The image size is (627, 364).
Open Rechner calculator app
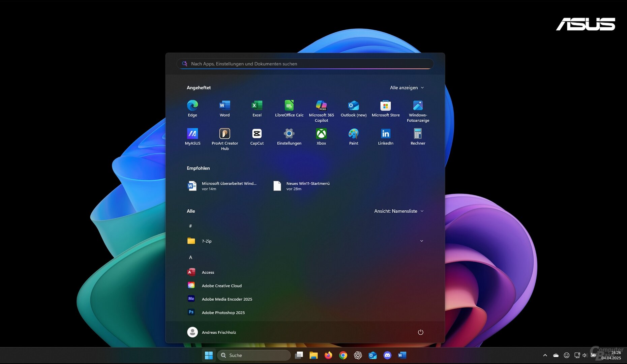click(x=418, y=137)
